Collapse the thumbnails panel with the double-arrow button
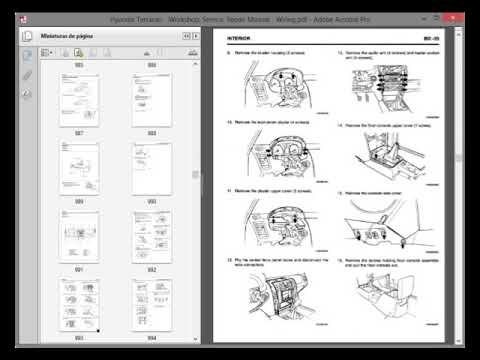This screenshot has height=360, width=480. pyautogui.click(x=187, y=36)
